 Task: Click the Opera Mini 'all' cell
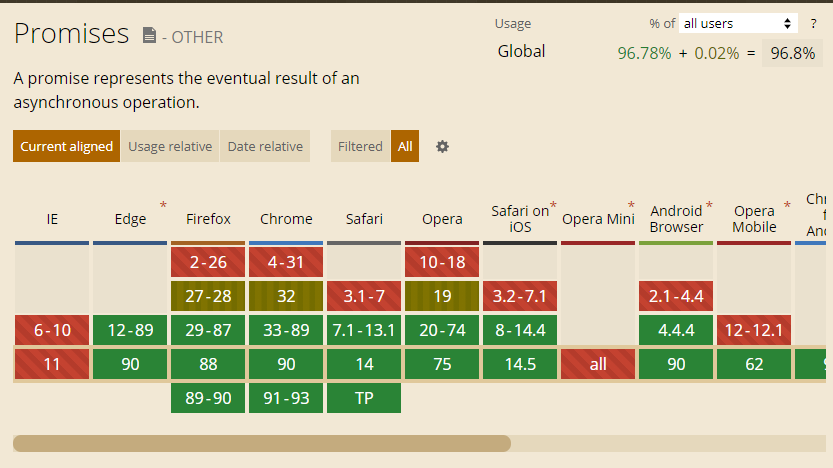pos(598,364)
